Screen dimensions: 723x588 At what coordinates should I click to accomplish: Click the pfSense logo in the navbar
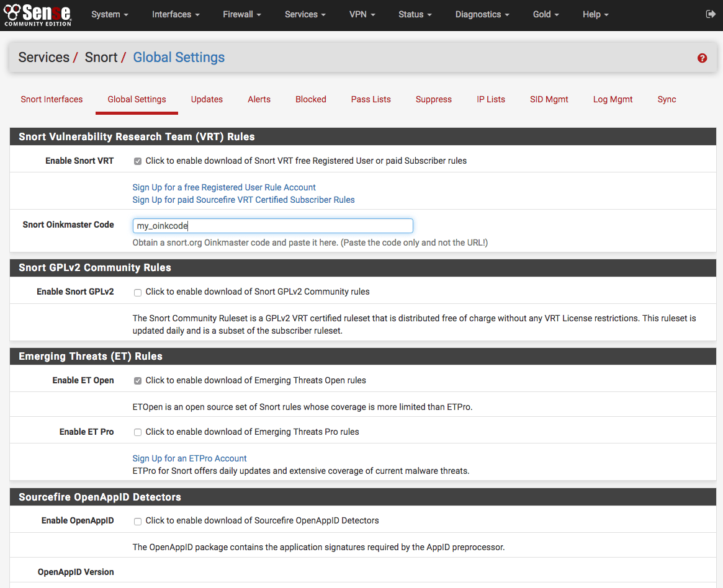click(37, 14)
